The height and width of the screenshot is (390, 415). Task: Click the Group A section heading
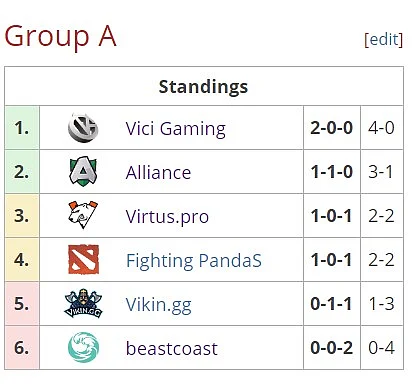tap(60, 36)
